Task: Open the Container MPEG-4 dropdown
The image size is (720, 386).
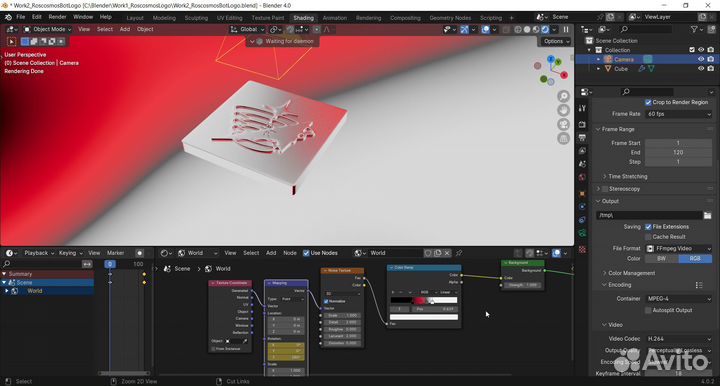Action: (x=679, y=299)
